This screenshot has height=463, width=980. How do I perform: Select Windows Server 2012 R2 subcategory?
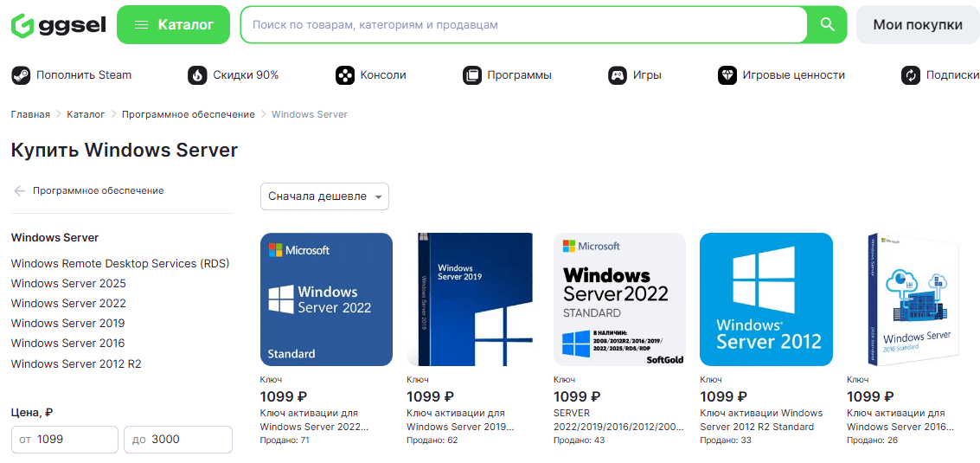pyautogui.click(x=76, y=363)
